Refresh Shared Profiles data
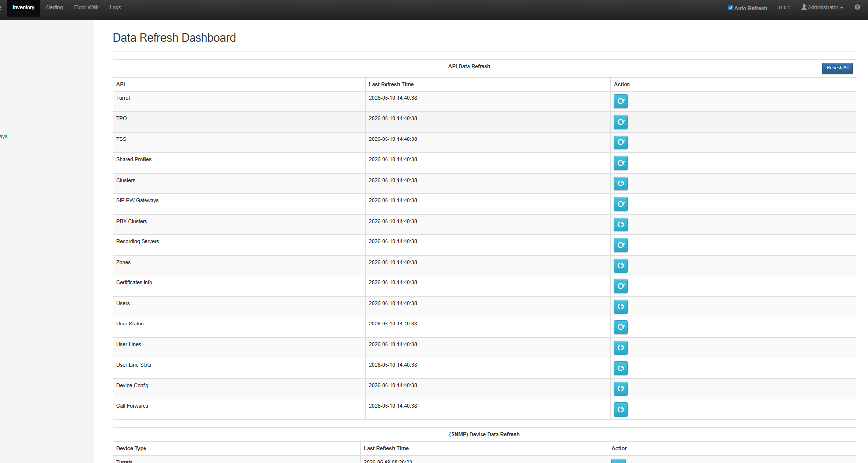 point(621,163)
